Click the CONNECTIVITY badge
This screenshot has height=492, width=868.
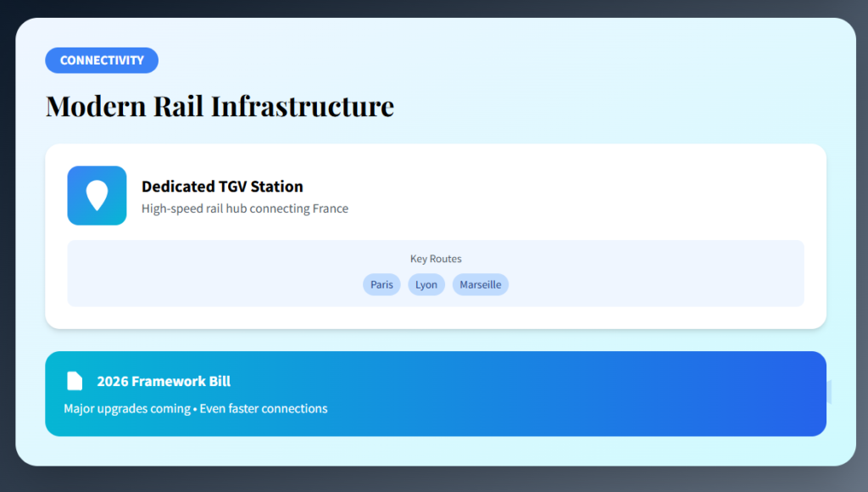(x=102, y=60)
